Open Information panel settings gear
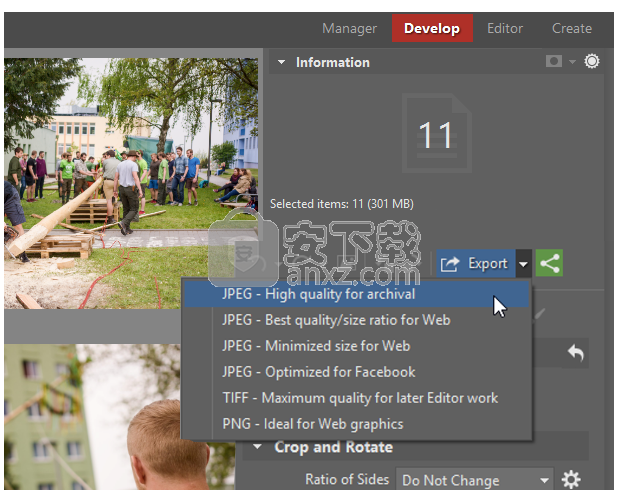The width and height of the screenshot is (632, 497). click(x=592, y=62)
